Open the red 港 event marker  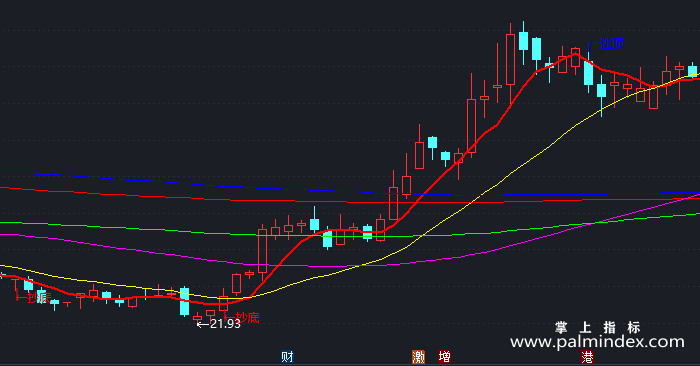coord(588,357)
